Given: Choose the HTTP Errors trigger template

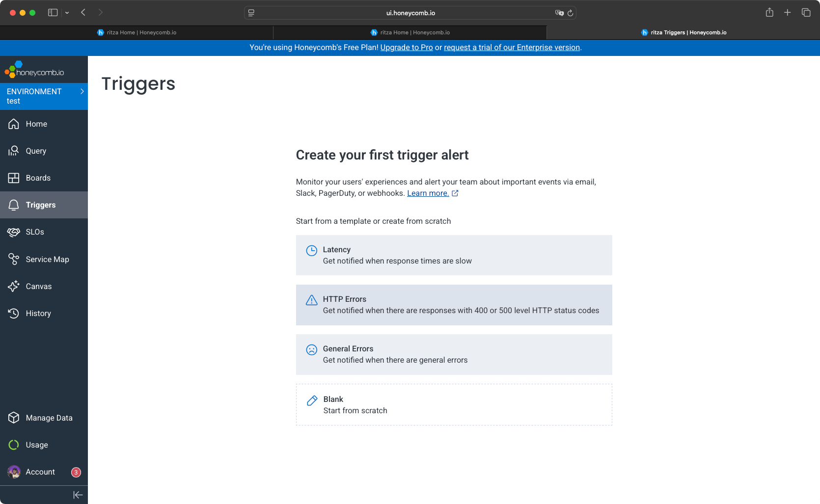Looking at the screenshot, I should pyautogui.click(x=454, y=305).
